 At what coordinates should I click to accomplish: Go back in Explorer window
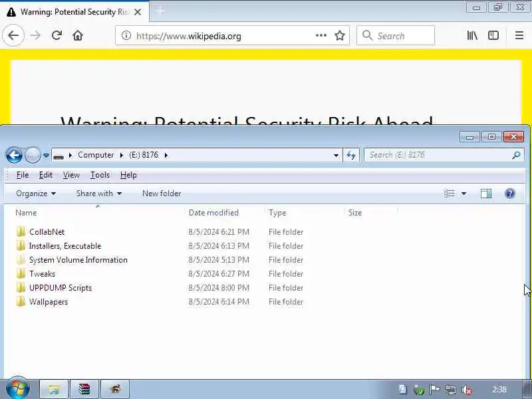point(14,156)
